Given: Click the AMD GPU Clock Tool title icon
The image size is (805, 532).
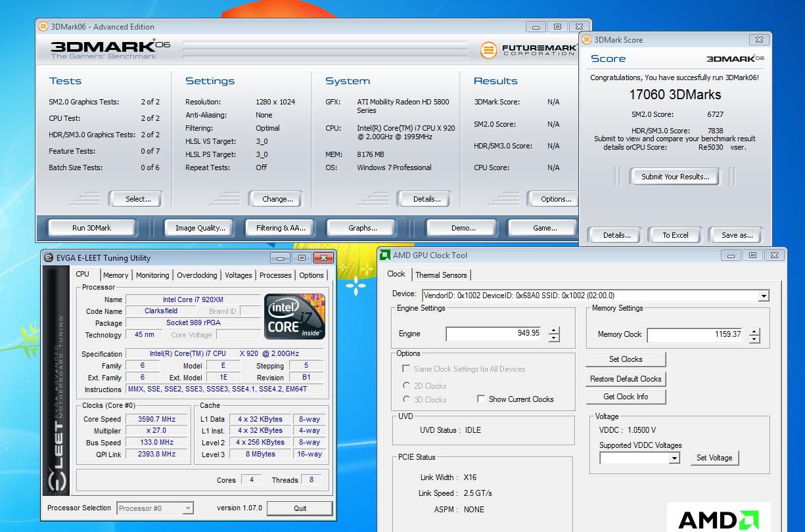Looking at the screenshot, I should (x=385, y=255).
